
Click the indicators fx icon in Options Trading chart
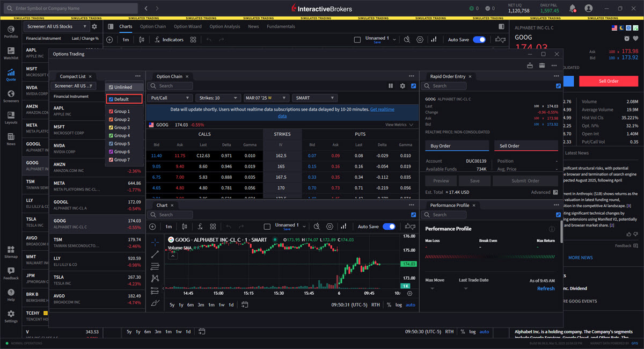click(x=200, y=227)
